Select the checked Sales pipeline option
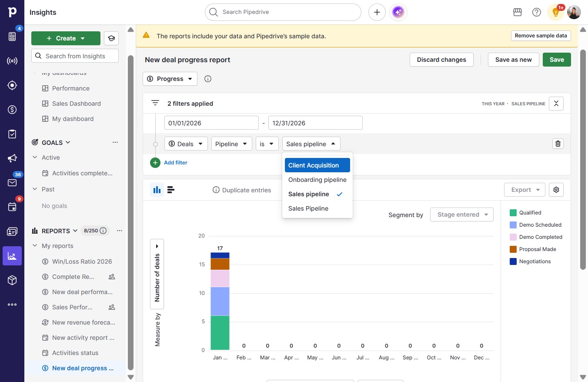 tap(317, 194)
